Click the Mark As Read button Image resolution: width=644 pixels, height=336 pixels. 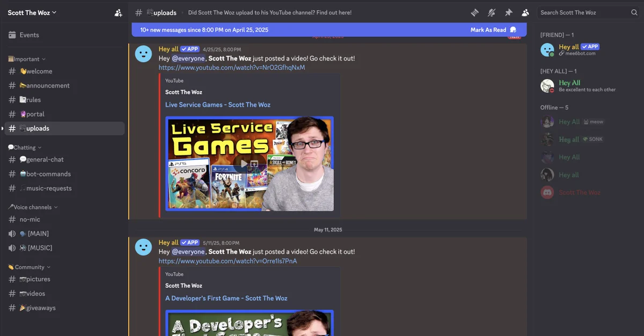tap(493, 30)
